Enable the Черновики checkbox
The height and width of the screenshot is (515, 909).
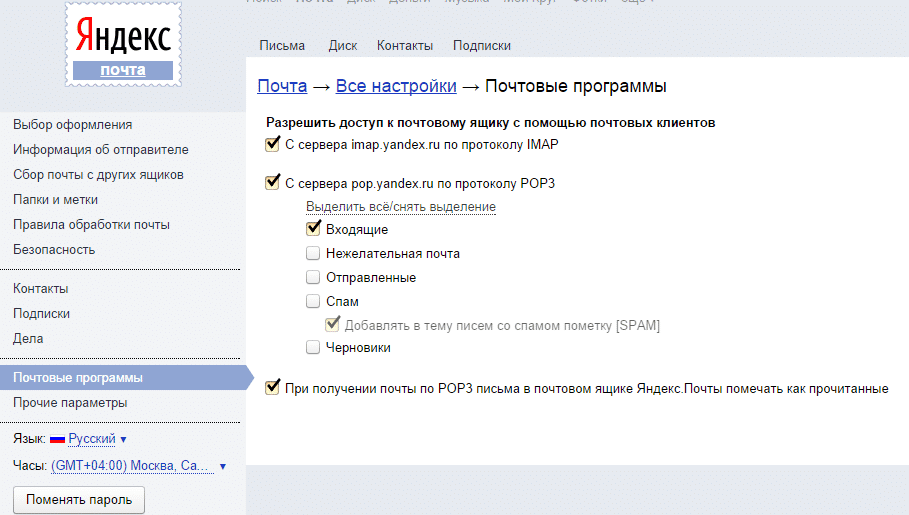click(313, 347)
